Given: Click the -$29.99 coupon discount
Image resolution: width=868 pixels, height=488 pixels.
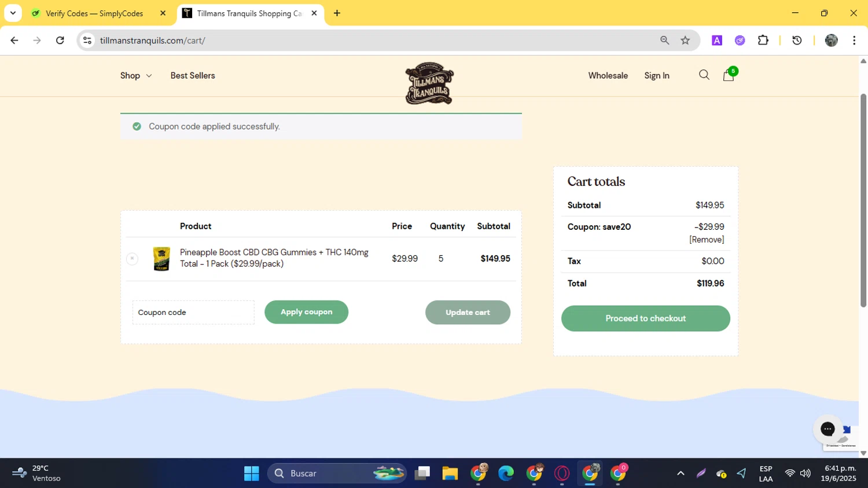Looking at the screenshot, I should tap(709, 227).
